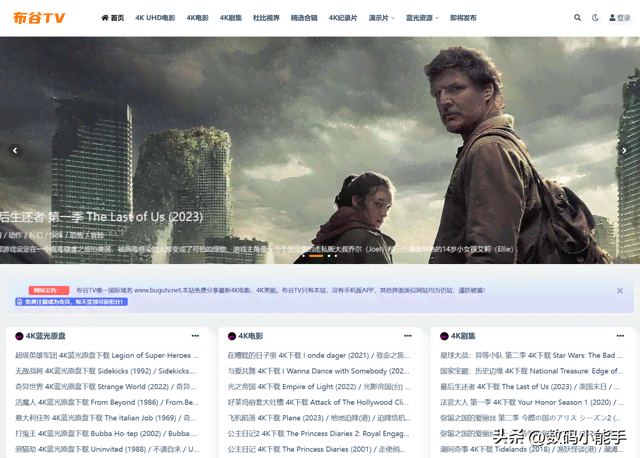Screen dimensions: 640x458
Task: Click the blue free registration button
Action: pos(71,302)
